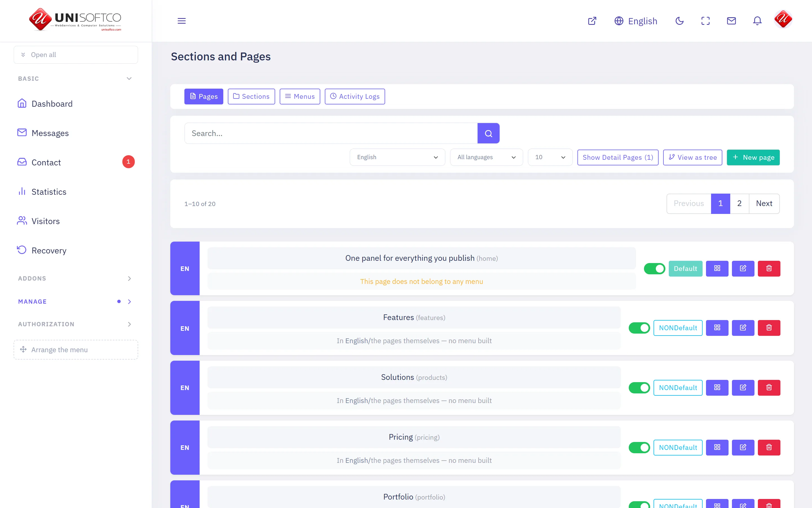The image size is (812, 508).
Task: Edit the Features page
Action: [x=743, y=328]
